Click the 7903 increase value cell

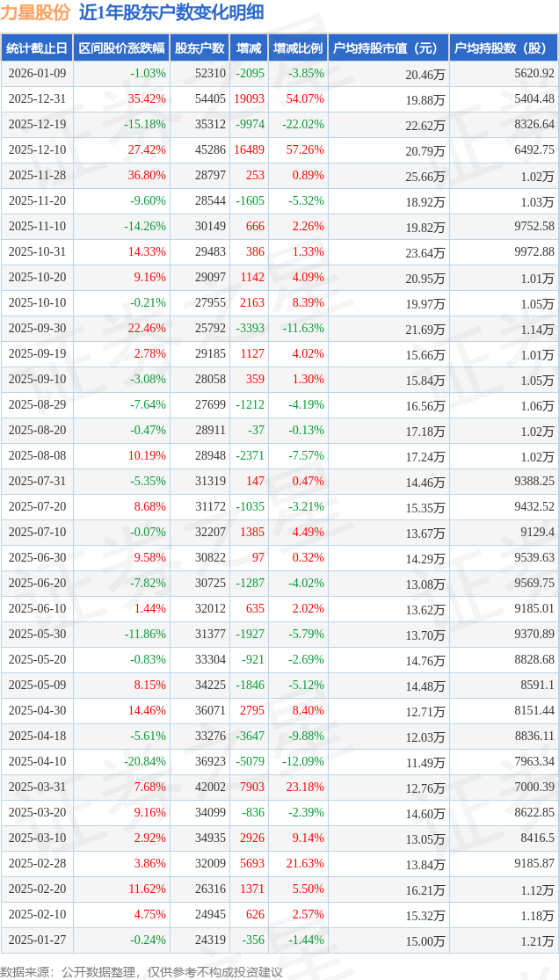[x=251, y=788]
